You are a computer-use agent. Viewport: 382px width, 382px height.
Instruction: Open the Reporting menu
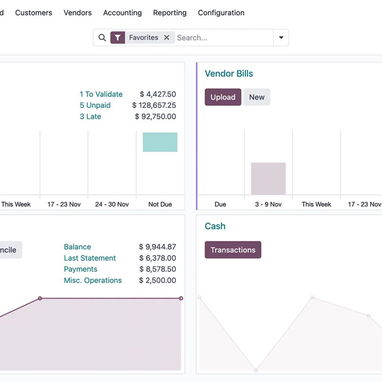click(x=170, y=13)
